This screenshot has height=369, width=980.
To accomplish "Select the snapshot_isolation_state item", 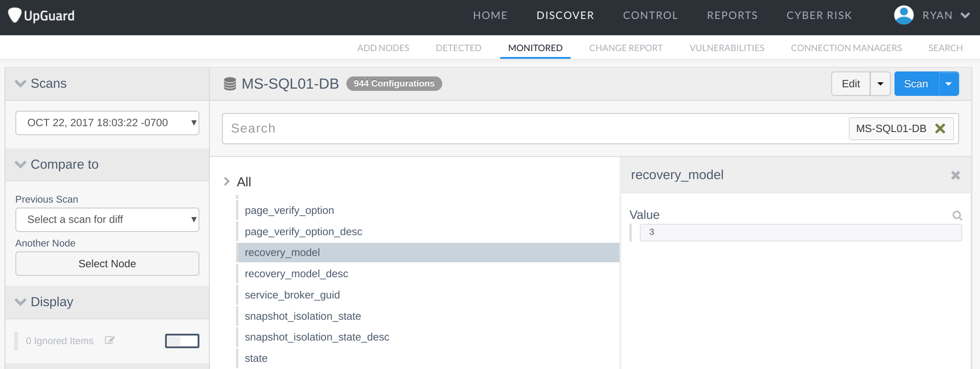I will 303,316.
